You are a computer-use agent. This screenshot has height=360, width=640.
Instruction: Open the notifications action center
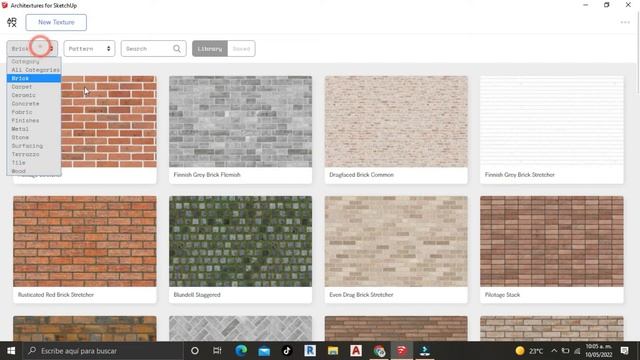tap(624, 351)
